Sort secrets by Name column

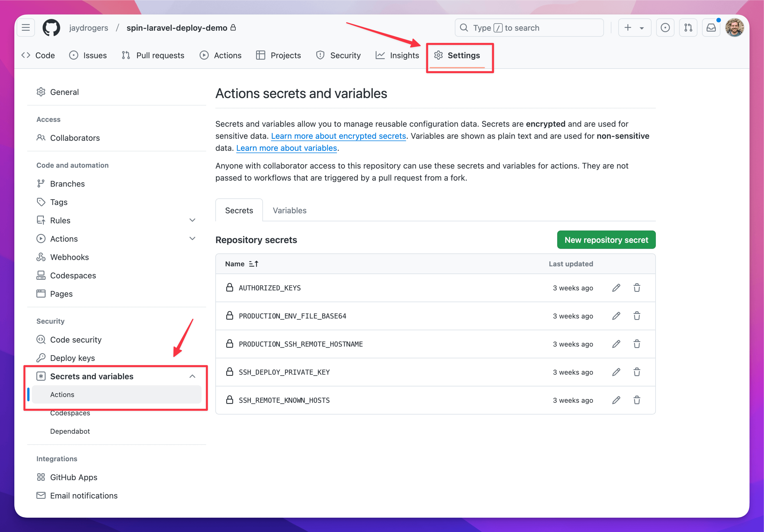[241, 264]
